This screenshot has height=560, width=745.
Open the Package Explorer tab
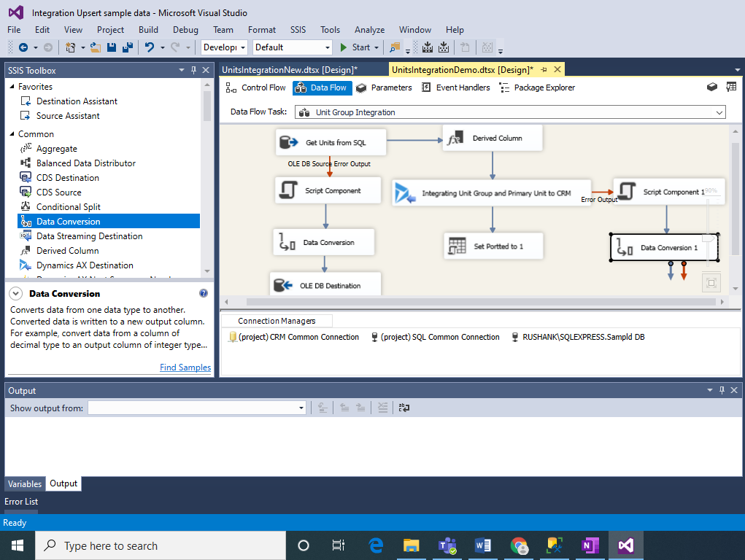[x=537, y=87]
